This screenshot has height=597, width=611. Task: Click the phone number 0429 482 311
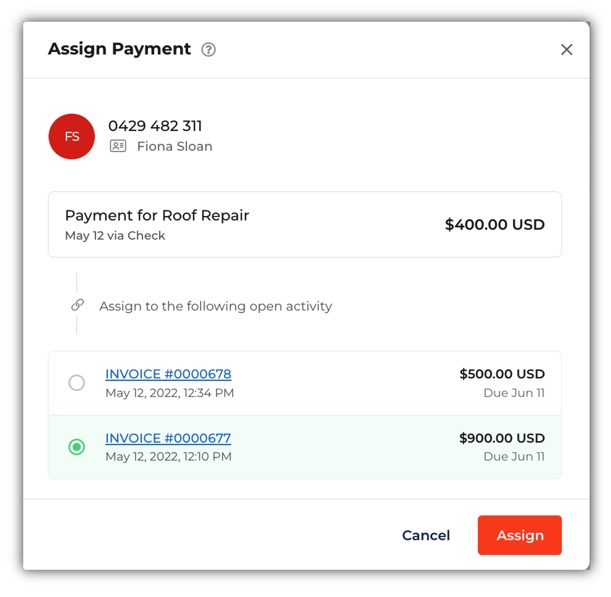click(155, 126)
